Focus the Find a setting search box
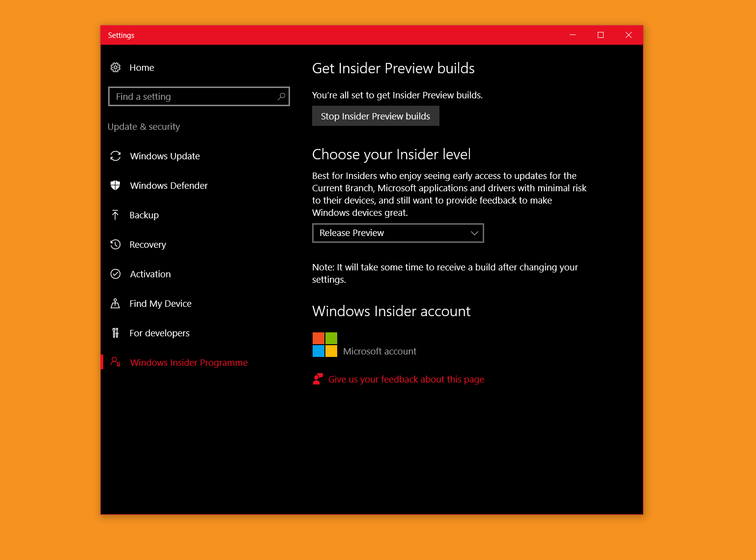 coord(199,96)
